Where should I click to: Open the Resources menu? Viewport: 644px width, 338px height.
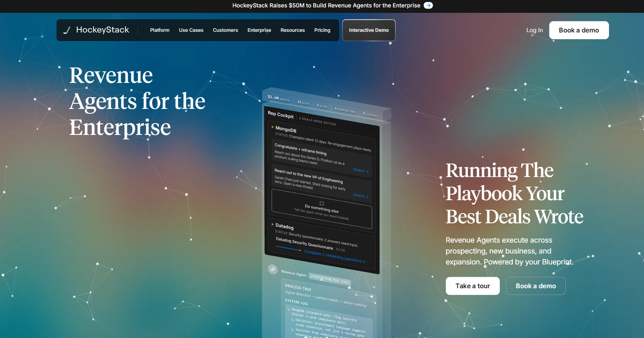(293, 30)
